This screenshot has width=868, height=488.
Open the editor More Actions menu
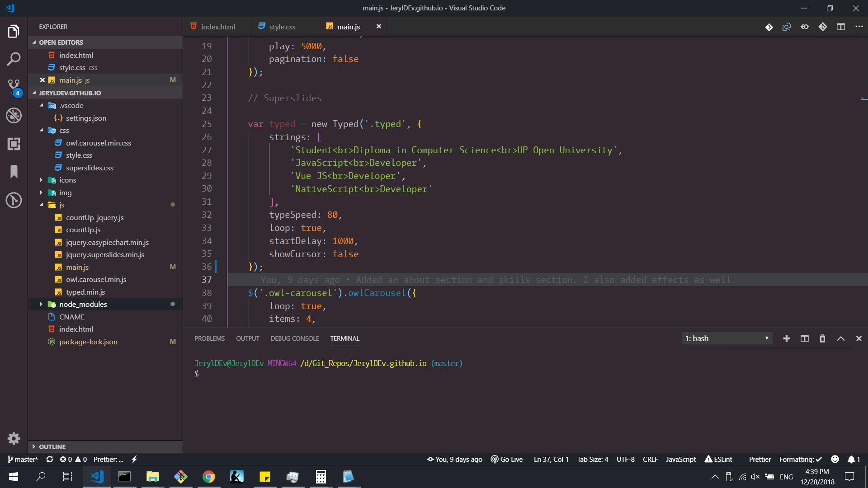click(x=859, y=27)
